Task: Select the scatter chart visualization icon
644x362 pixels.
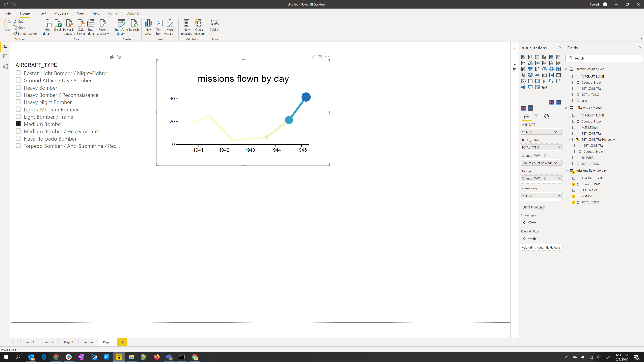Action: tap(537, 69)
